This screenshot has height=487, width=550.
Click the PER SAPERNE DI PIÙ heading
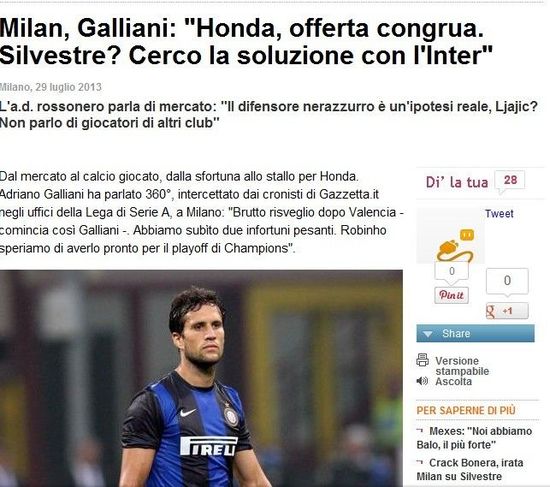466,410
